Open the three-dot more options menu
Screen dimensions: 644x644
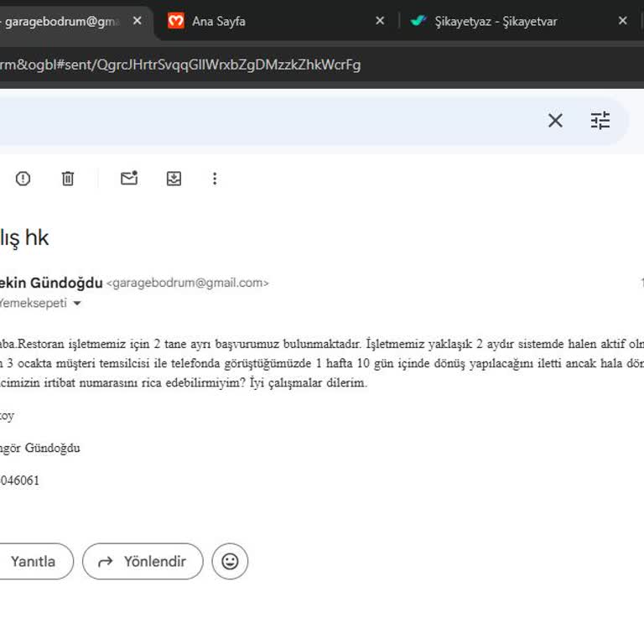tap(215, 179)
